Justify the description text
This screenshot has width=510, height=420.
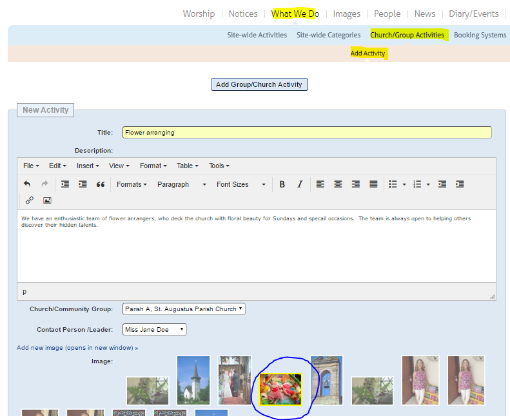373,184
